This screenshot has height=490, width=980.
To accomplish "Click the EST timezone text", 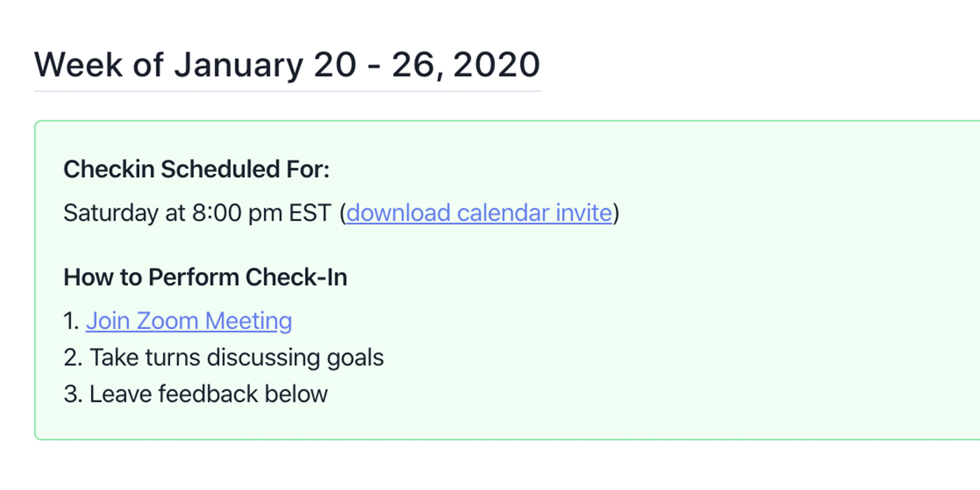I will coord(310,213).
